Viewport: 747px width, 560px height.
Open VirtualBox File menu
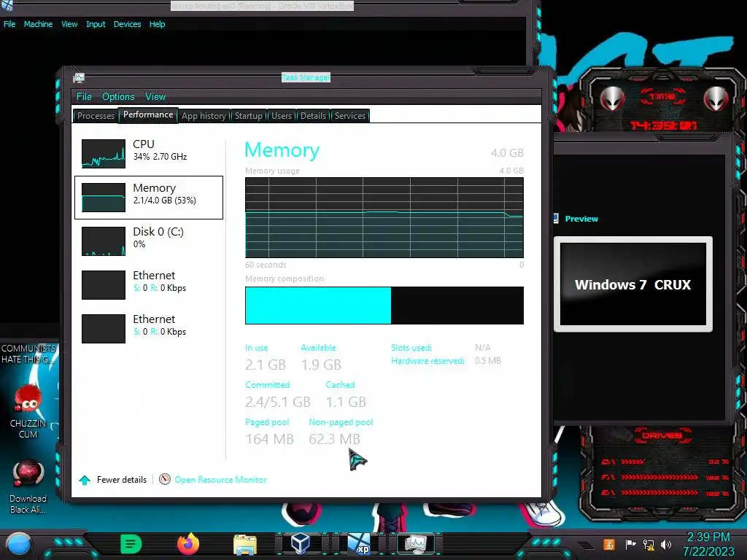coord(9,24)
